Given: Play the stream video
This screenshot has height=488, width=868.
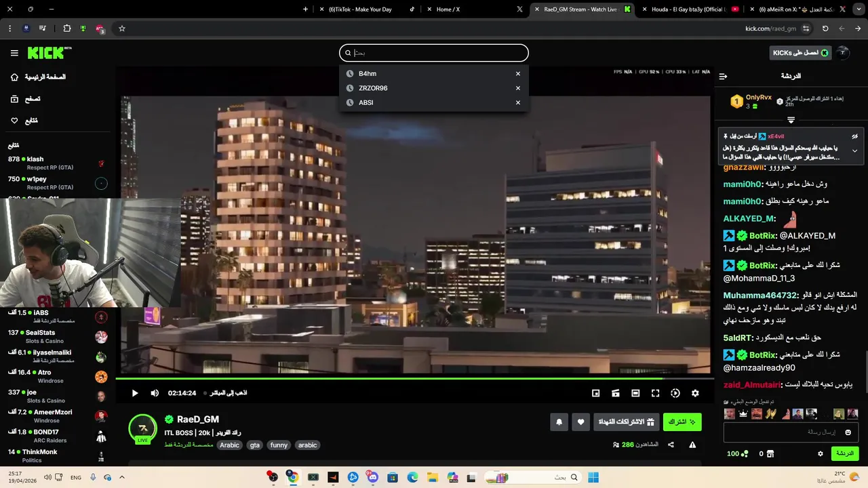Looking at the screenshot, I should (134, 393).
